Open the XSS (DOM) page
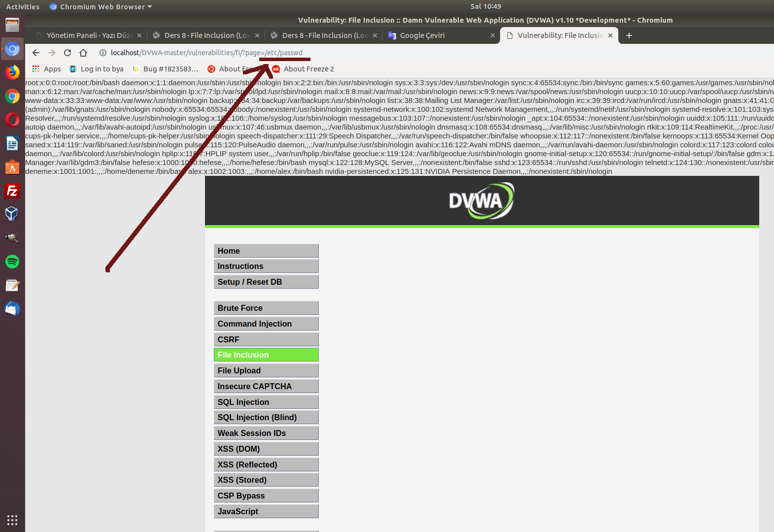The image size is (774, 532). [266, 449]
